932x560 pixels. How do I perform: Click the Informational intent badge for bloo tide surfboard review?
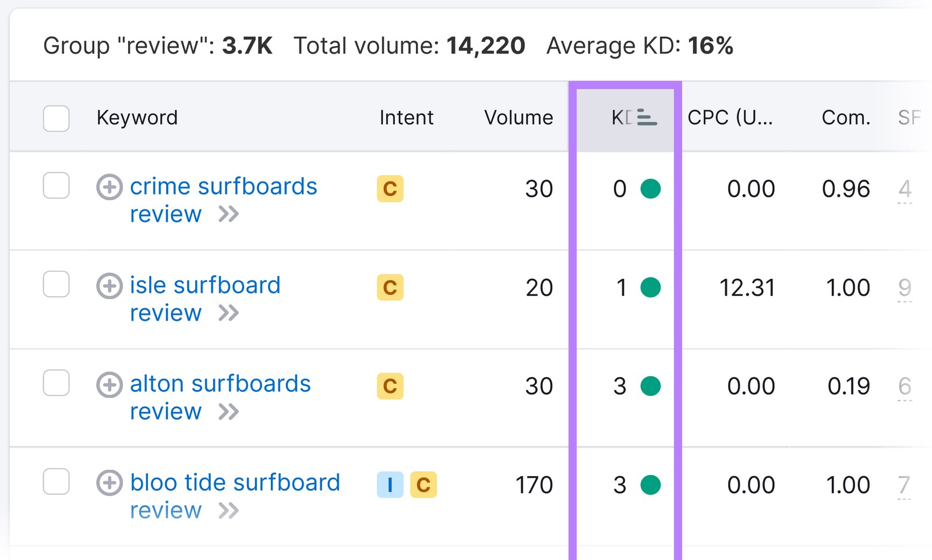pos(390,484)
